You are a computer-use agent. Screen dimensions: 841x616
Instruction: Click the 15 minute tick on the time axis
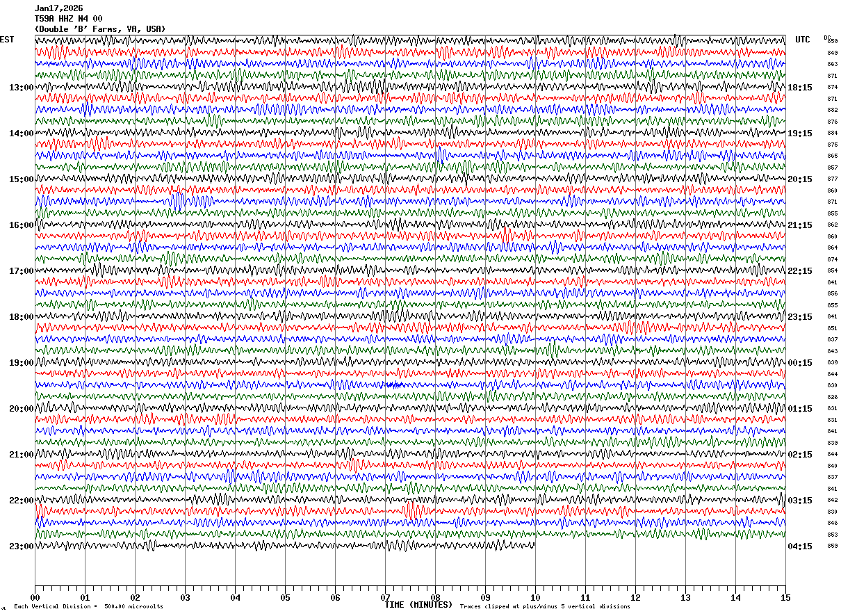tap(785, 597)
